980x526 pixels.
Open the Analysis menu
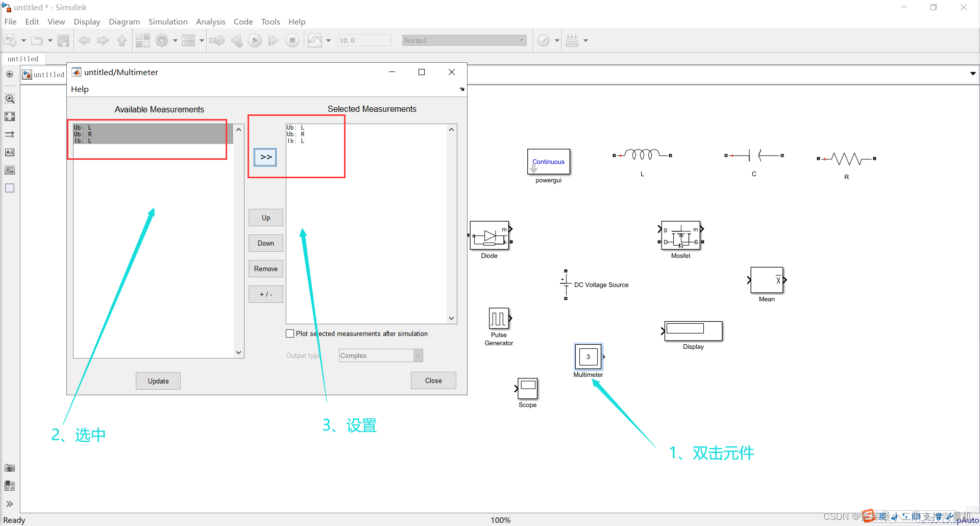[x=210, y=21]
